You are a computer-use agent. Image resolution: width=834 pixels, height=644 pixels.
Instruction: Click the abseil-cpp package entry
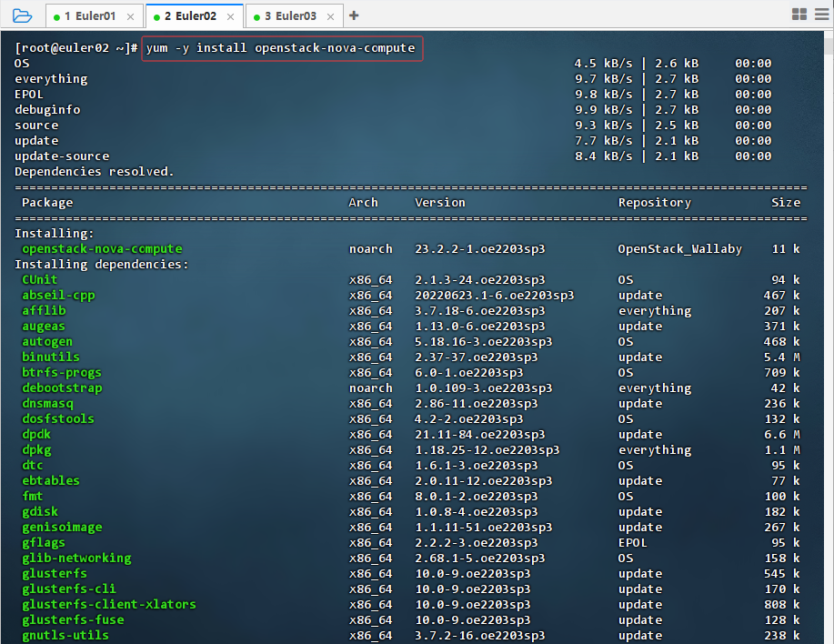tap(58, 295)
